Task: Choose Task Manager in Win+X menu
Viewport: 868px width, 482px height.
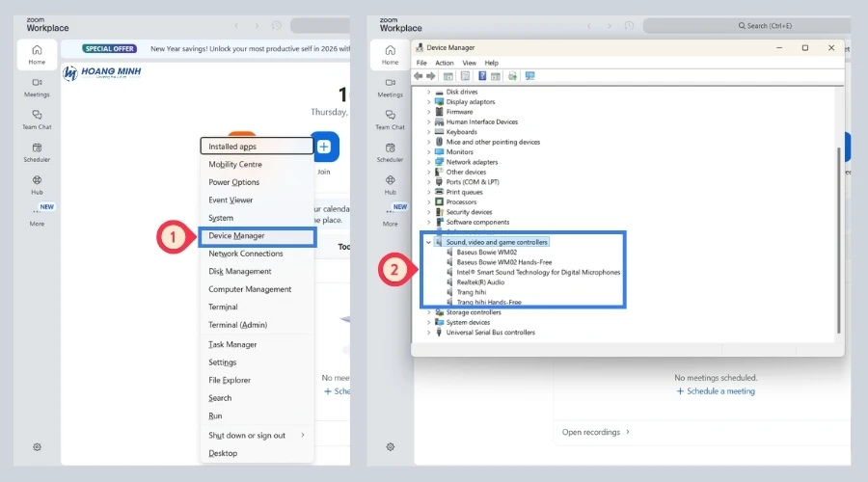Action: coord(257,345)
